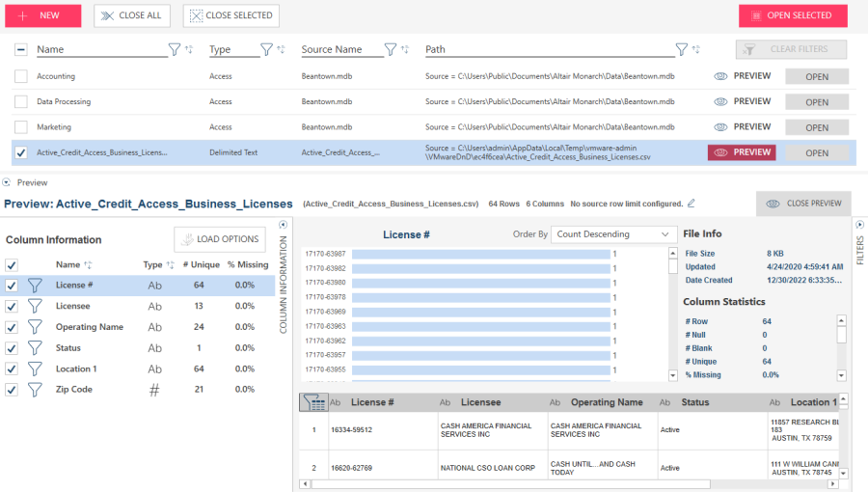The image size is (868, 492).
Task: Click the filter icon beside Name column
Action: coord(175,49)
